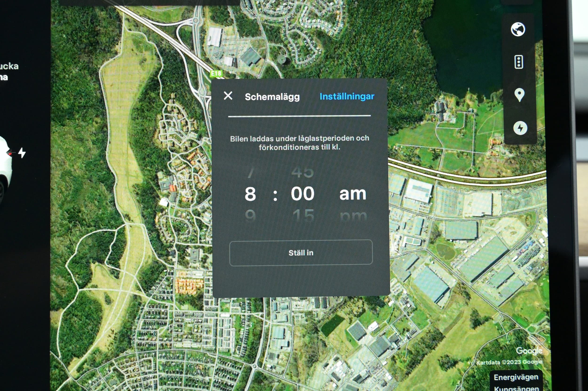Toggle satellite map view globe icon
588x391 pixels.
click(518, 29)
